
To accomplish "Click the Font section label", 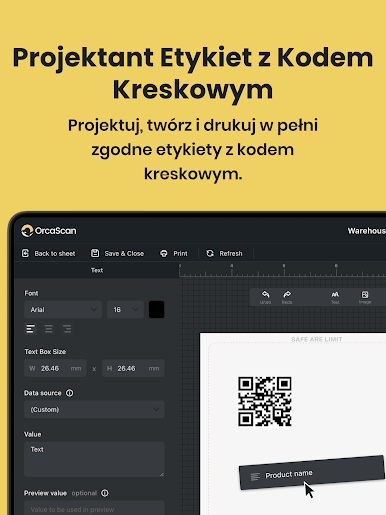I will coord(31,293).
